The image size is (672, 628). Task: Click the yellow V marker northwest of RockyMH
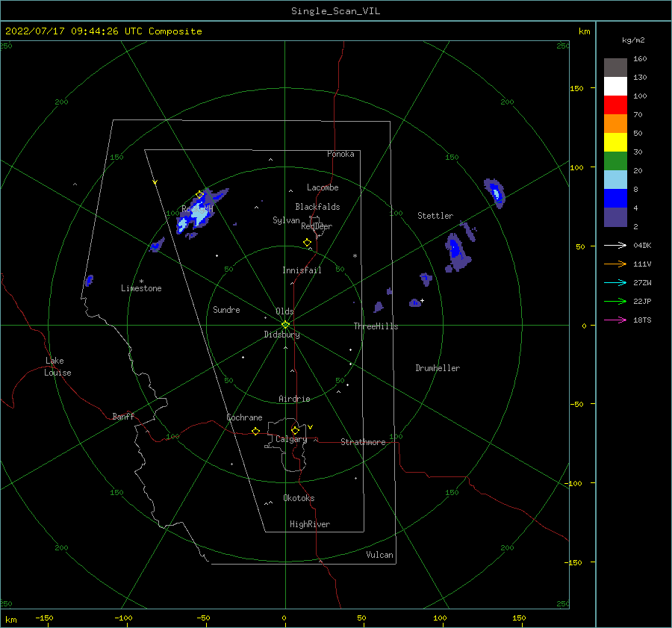click(x=155, y=182)
